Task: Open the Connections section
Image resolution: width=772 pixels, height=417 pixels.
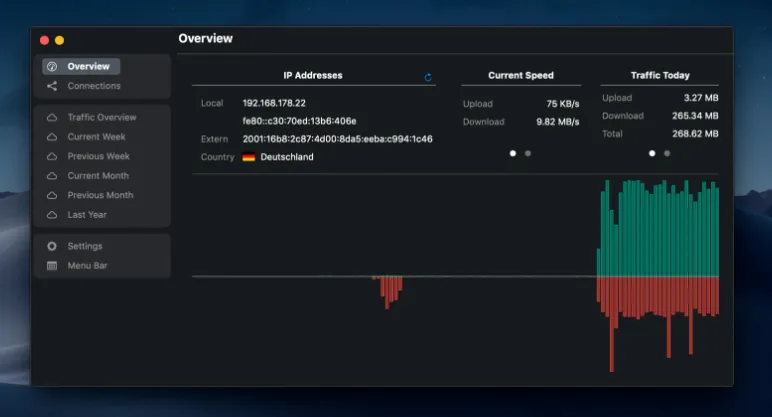Action: click(94, 86)
